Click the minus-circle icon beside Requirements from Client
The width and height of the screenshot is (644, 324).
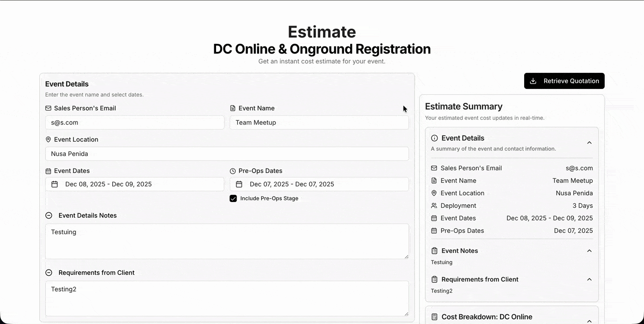click(x=49, y=273)
